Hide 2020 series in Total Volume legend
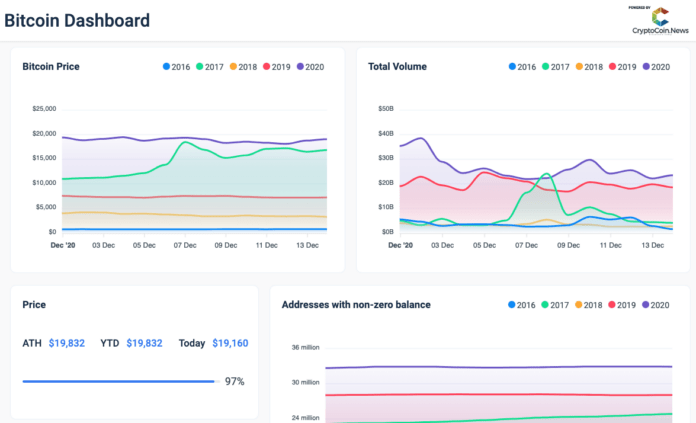Screen dimensions: 696x423 [x=656, y=67]
